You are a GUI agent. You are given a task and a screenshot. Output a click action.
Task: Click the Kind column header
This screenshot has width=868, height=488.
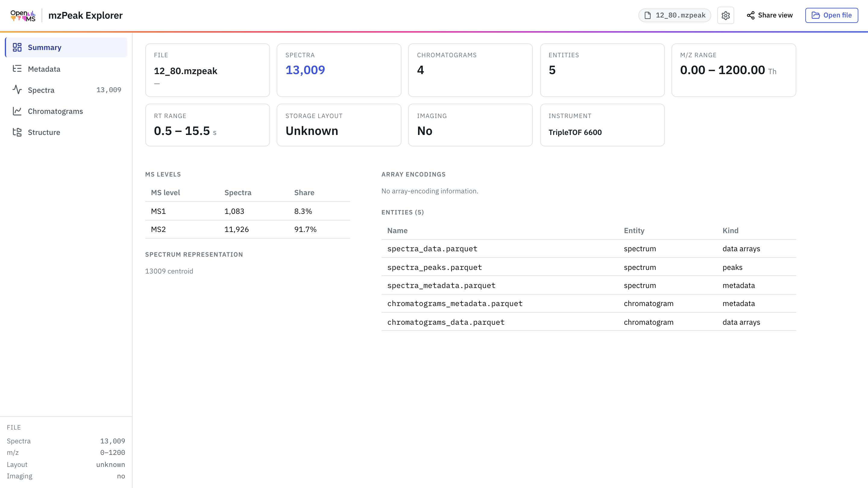point(730,231)
